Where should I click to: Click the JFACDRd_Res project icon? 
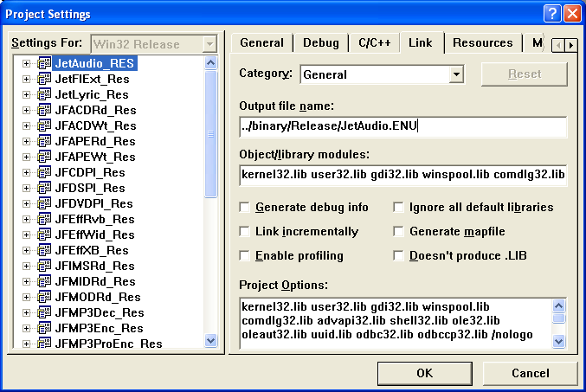point(44,110)
